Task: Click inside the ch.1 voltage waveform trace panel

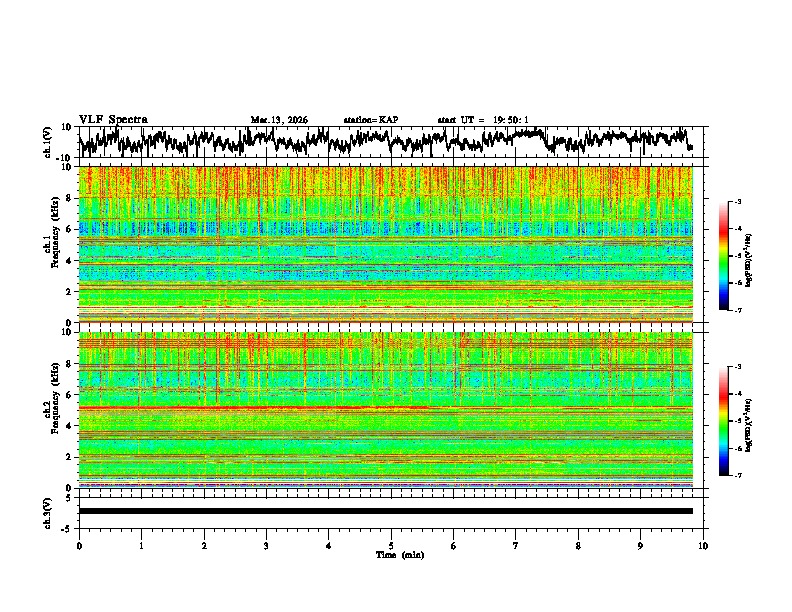Action: [391, 142]
